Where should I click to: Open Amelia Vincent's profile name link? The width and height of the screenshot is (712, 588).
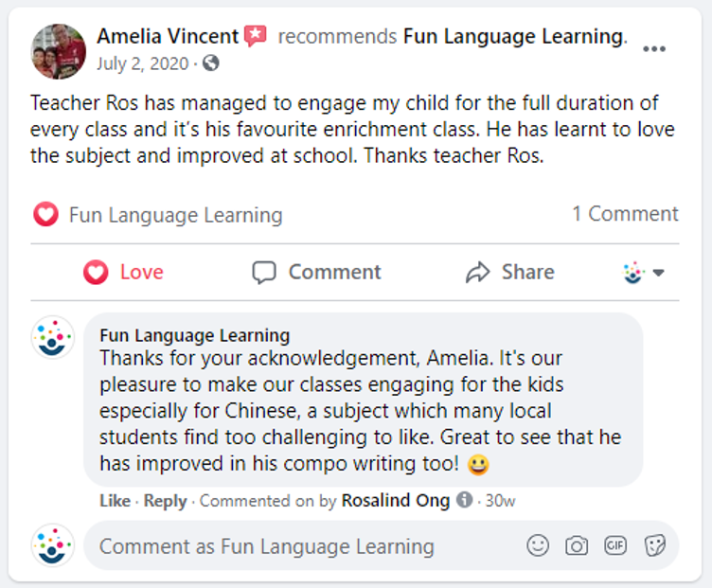click(168, 37)
